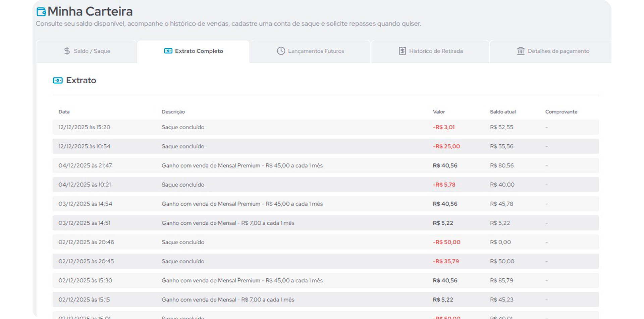Open the Histórico de Retirada tab
Image resolution: width=644 pixels, height=319 pixels.
click(x=436, y=51)
